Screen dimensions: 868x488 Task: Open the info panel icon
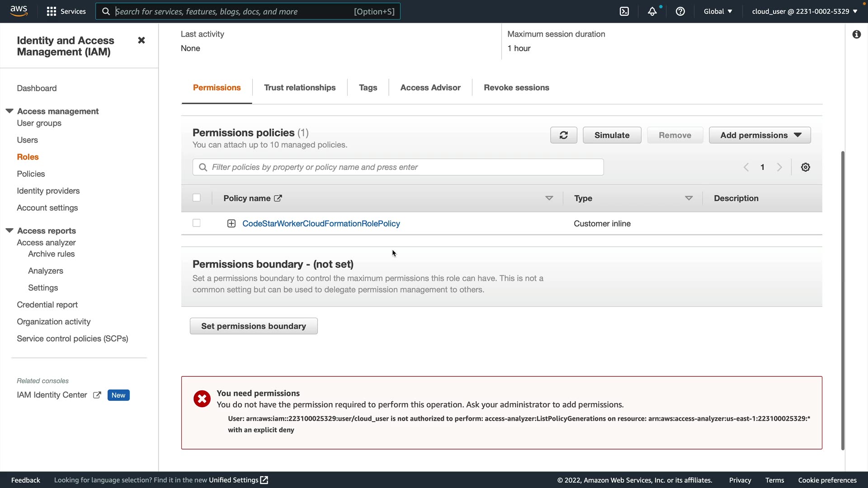tap(856, 34)
